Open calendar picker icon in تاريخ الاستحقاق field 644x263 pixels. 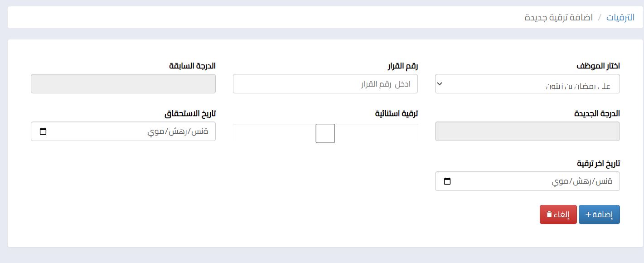[x=43, y=131]
